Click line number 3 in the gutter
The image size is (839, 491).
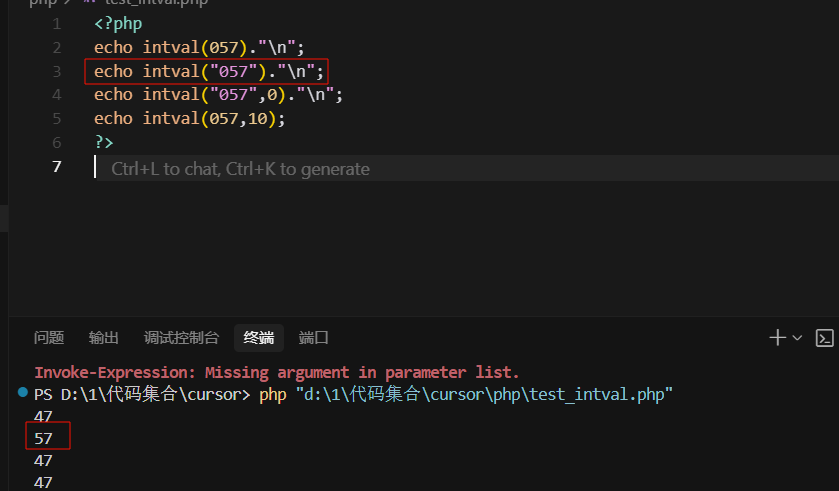(57, 71)
